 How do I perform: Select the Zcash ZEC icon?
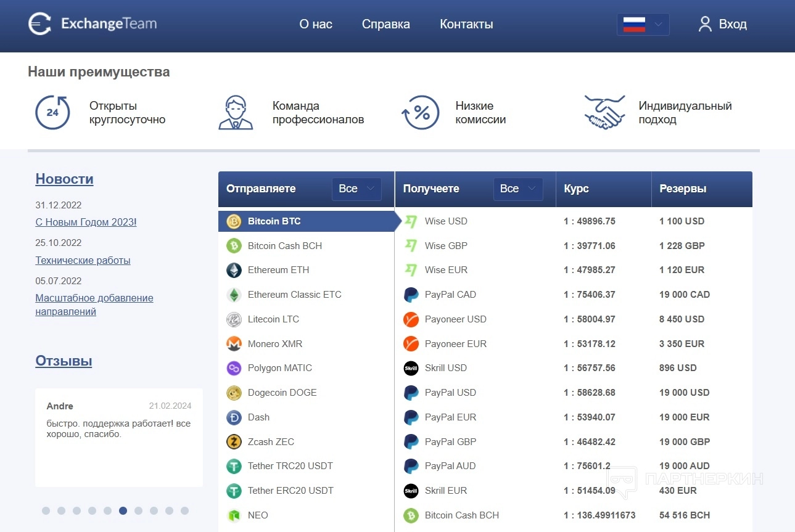click(234, 442)
